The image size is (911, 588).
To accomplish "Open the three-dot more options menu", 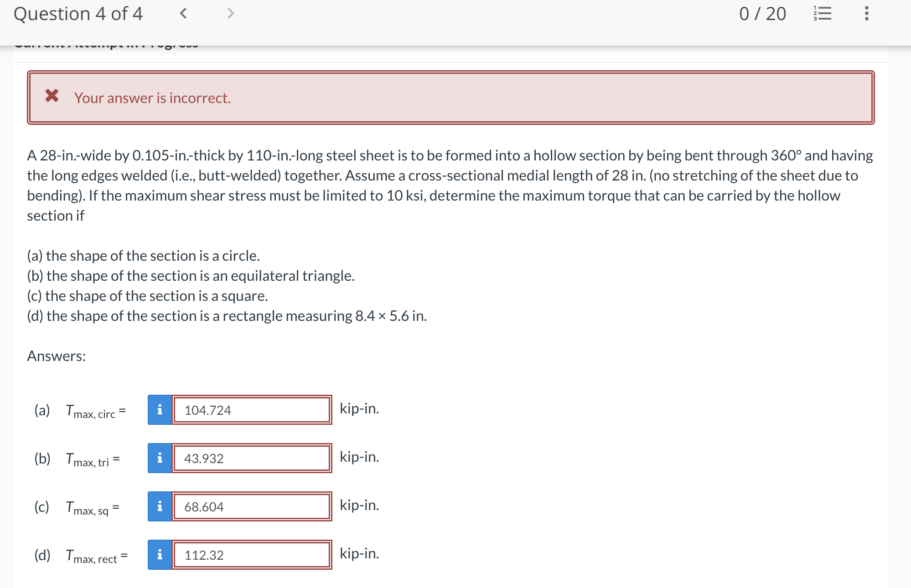I will tap(866, 14).
